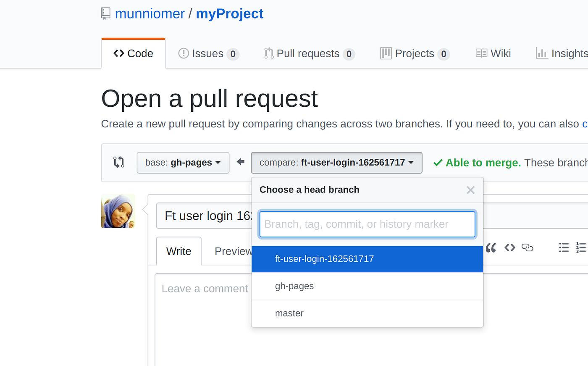The height and width of the screenshot is (366, 588).
Task: Open the myProject repository link
Action: coord(229,13)
